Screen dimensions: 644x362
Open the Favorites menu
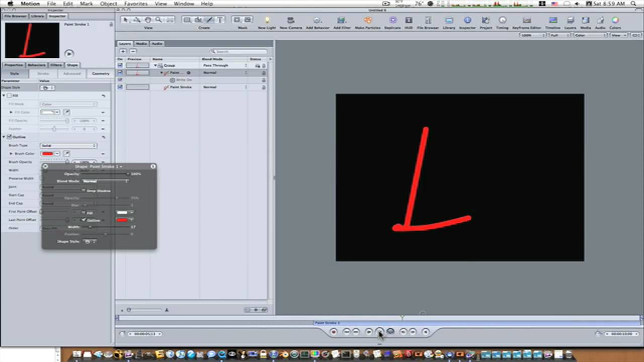136,4
